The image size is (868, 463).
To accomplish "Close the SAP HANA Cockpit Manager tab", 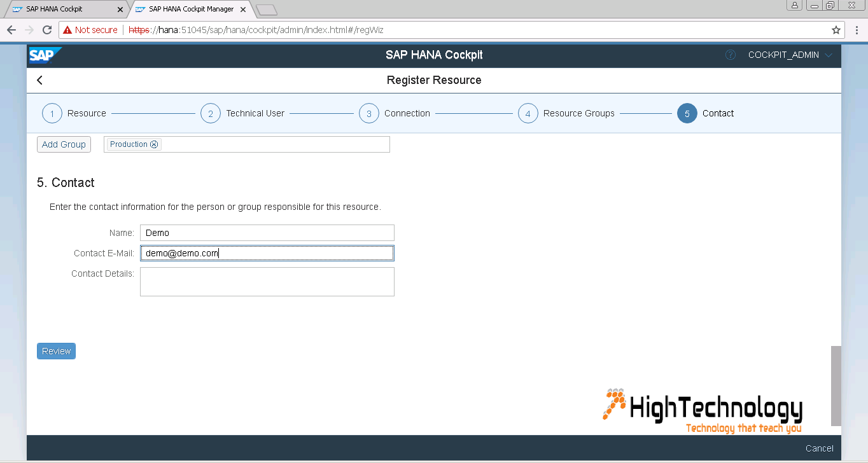I will [x=243, y=10].
